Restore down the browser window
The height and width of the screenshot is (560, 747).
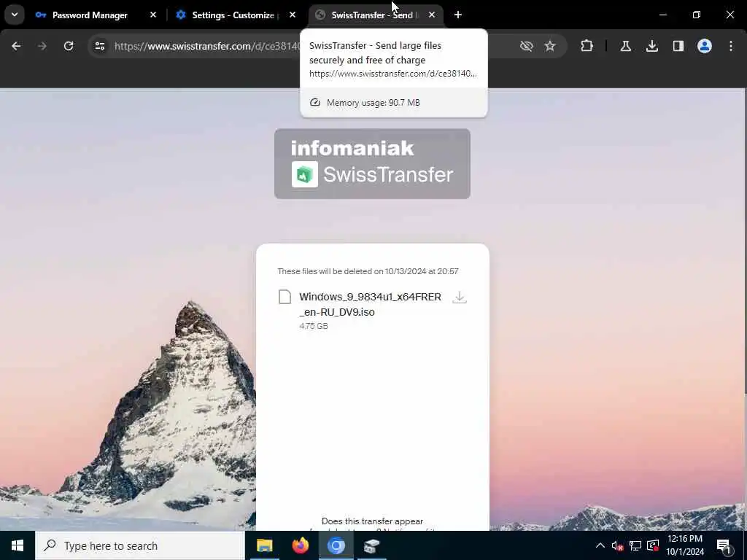coord(697,15)
